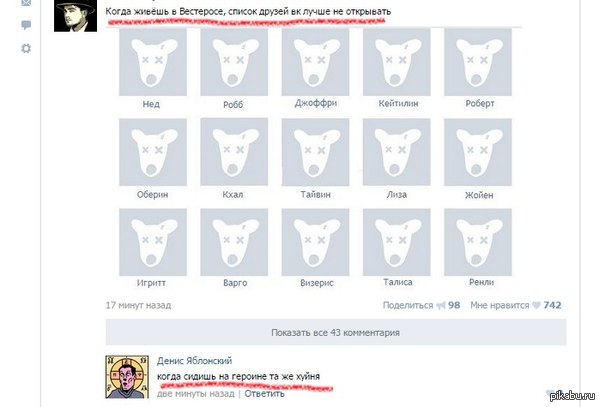Image resolution: width=600 pixels, height=407 pixels.
Task: Click the envelope icon in sidebar
Action: tap(26, 3)
